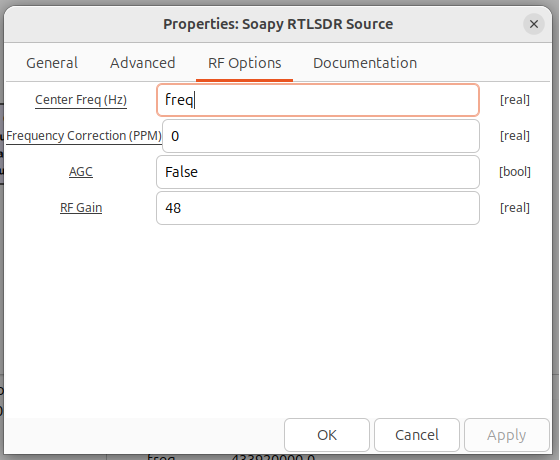Click the [real] type tag beside Center Freq
Image resolution: width=560 pixels, height=460 pixels.
click(515, 100)
